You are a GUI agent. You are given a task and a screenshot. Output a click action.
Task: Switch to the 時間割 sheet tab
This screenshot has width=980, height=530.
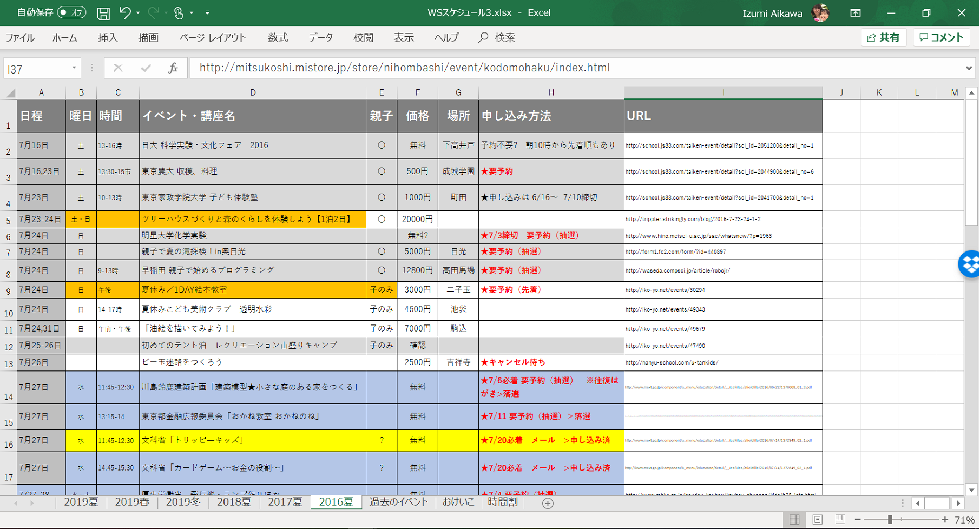click(503, 502)
